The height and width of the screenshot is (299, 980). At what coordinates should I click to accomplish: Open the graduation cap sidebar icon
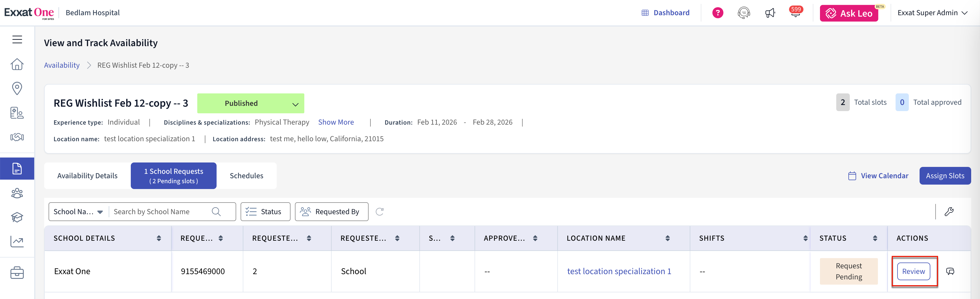[x=17, y=217]
